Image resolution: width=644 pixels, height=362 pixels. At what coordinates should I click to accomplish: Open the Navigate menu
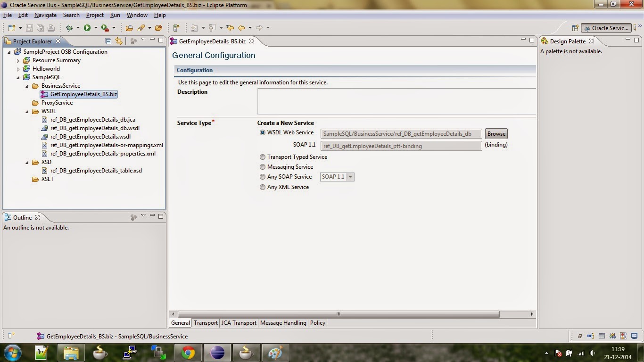click(x=45, y=15)
